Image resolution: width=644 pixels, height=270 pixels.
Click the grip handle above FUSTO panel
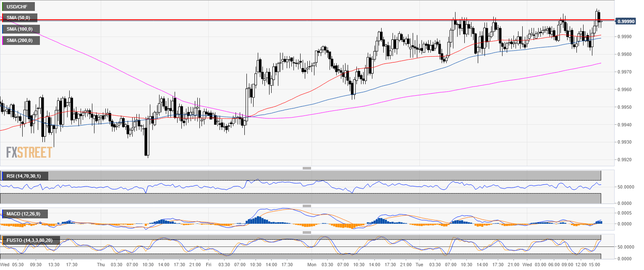[x=307, y=232]
